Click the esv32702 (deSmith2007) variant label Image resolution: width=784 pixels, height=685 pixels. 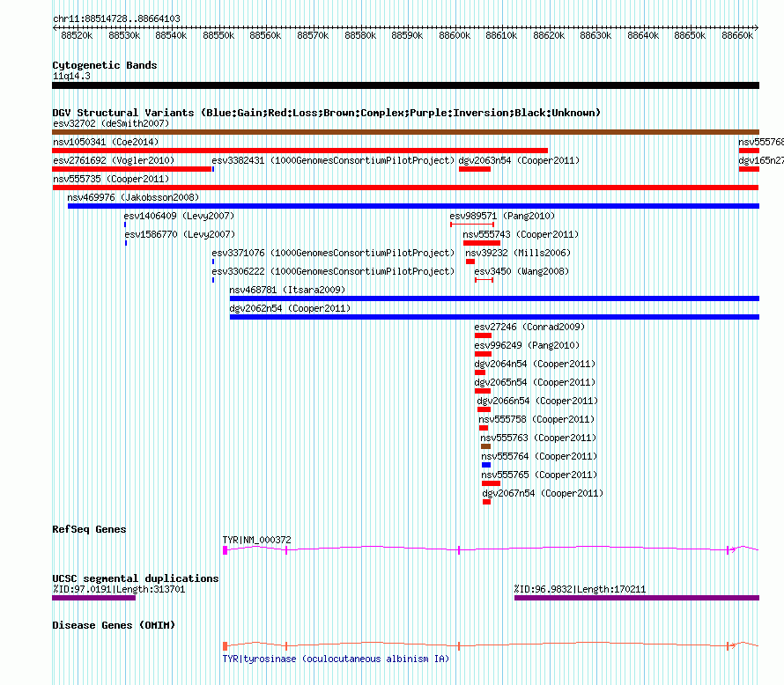point(111,123)
